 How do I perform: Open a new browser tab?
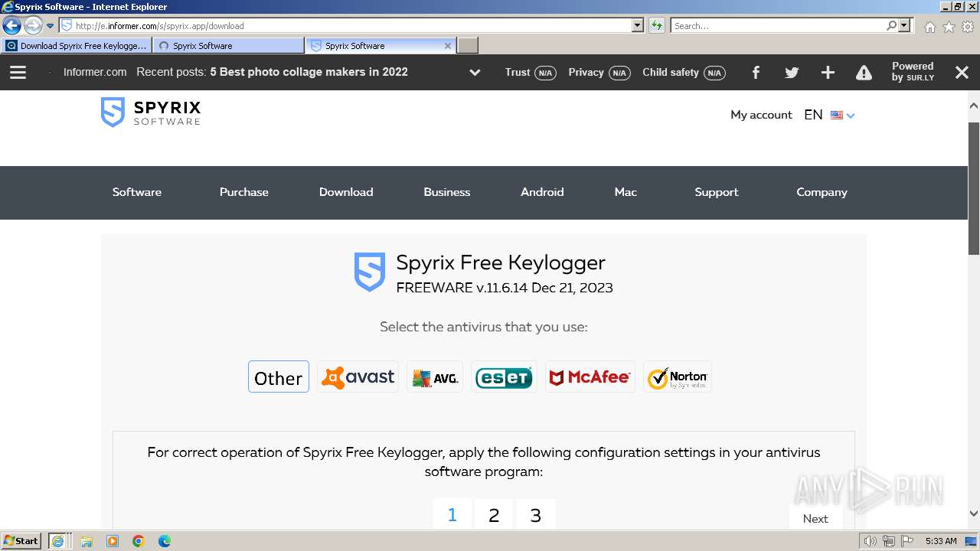pyautogui.click(x=468, y=46)
